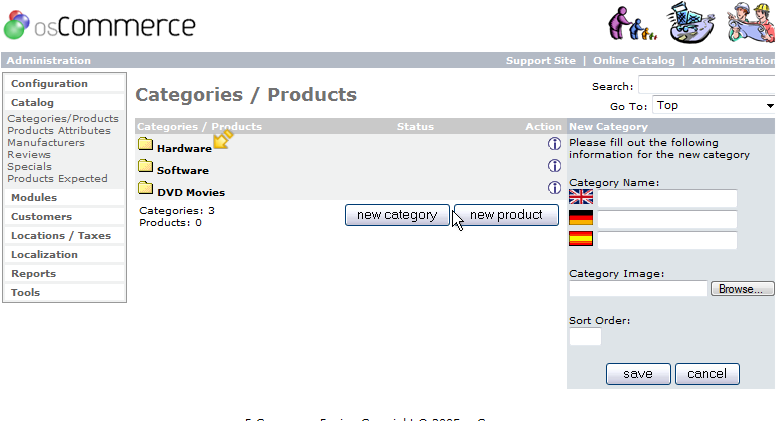This screenshot has width=776, height=422.
Task: Click the info icon in Software row
Action: (554, 165)
